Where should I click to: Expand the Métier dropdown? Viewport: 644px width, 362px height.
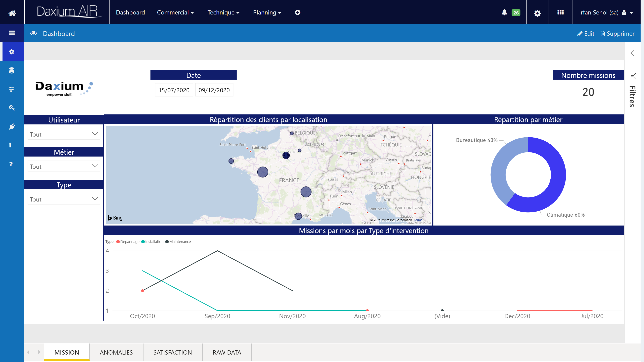point(64,166)
